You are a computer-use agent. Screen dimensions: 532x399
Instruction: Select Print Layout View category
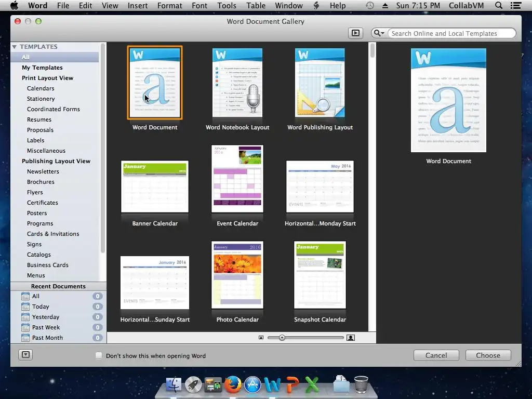coord(47,78)
